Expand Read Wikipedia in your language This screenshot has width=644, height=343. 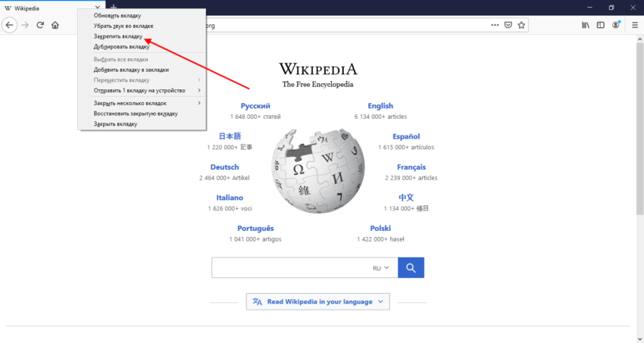coord(318,301)
